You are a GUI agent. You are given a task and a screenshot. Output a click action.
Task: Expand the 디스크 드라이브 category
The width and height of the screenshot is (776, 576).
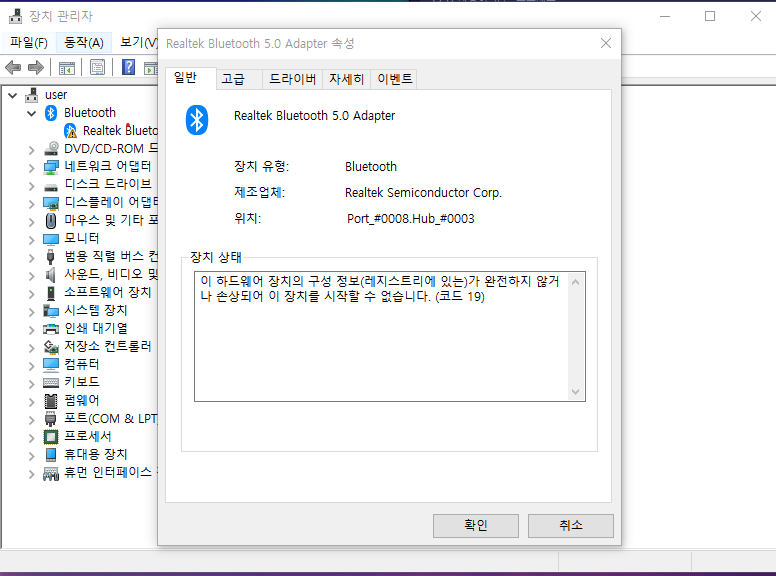(x=32, y=186)
